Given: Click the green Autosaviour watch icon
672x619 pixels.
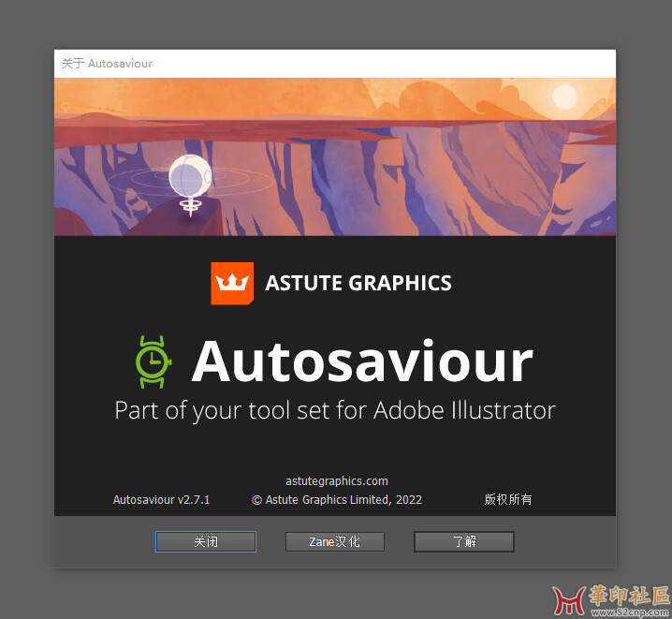Looking at the screenshot, I should point(153,361).
